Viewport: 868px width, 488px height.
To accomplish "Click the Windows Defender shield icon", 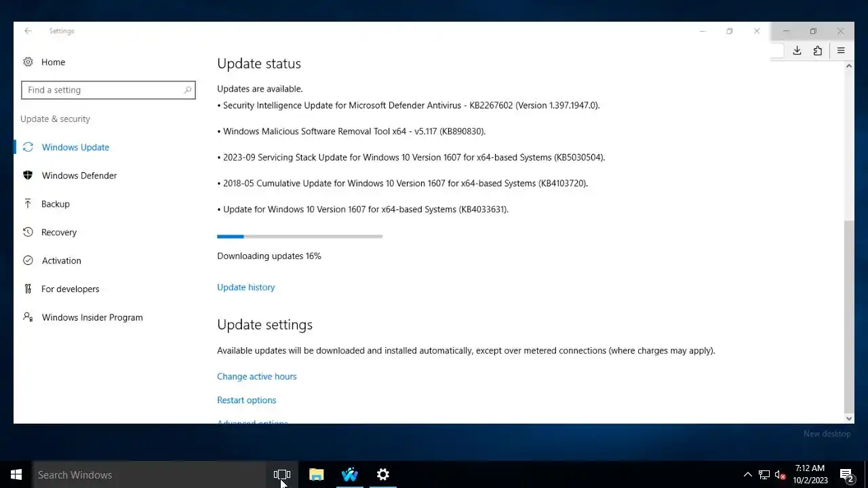I will (x=28, y=176).
